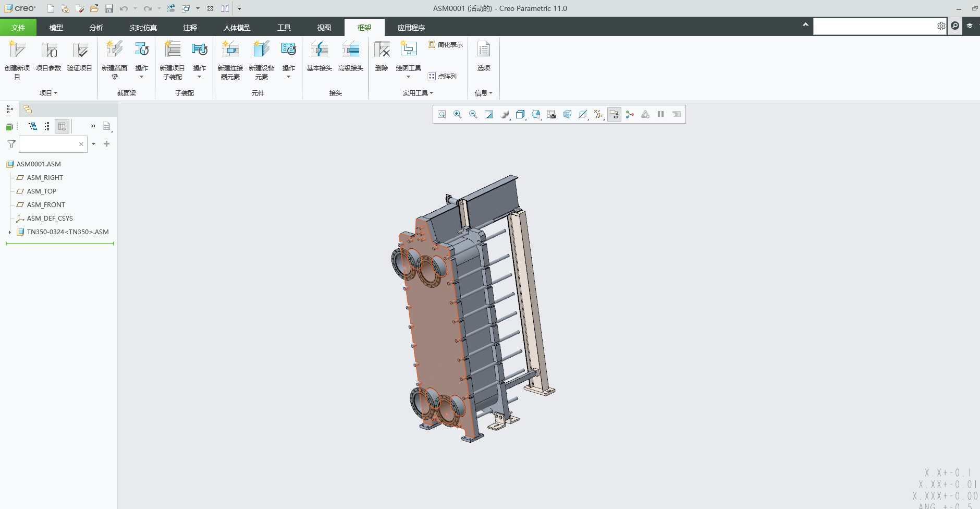Toggle the datum display filters button
The width and height of the screenshot is (980, 509).
pyautogui.click(x=598, y=114)
